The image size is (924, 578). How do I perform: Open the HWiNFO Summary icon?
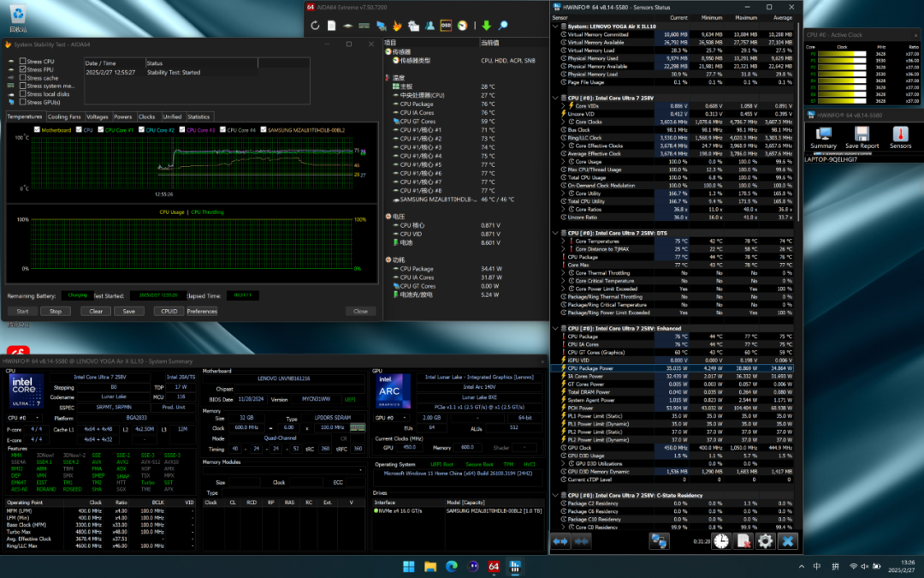pyautogui.click(x=824, y=134)
